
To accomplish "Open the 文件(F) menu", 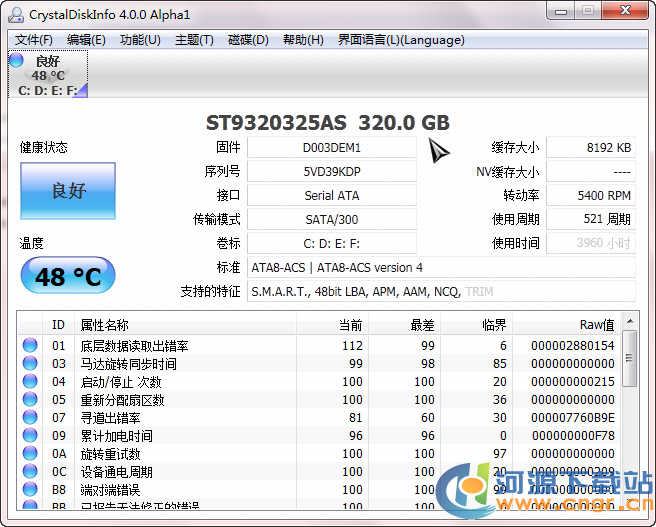I will (x=34, y=40).
